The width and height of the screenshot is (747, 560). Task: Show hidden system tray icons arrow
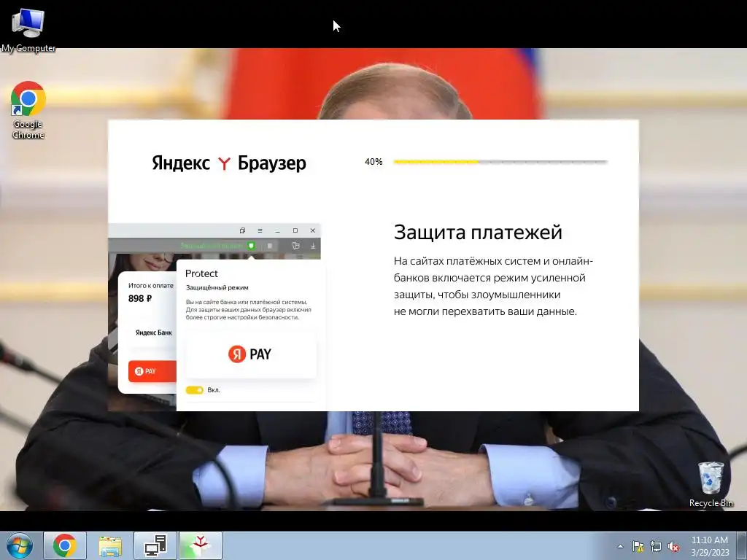tap(620, 546)
